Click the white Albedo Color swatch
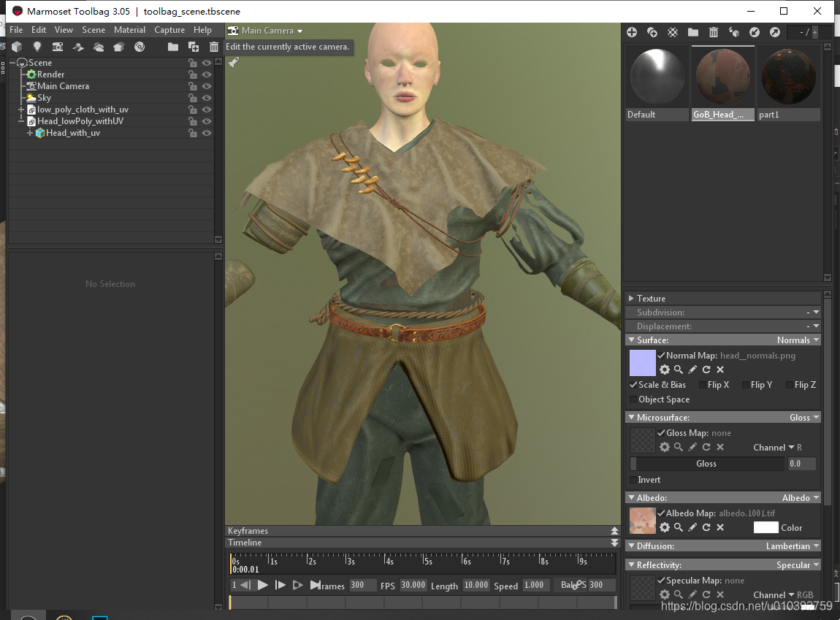The image size is (840, 620). pyautogui.click(x=765, y=527)
